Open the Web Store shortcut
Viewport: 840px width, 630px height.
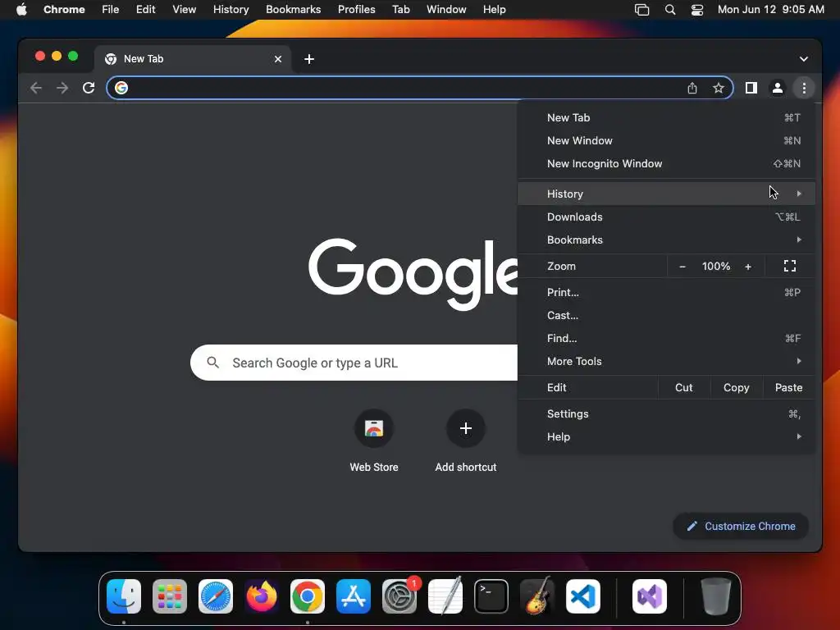tap(374, 428)
